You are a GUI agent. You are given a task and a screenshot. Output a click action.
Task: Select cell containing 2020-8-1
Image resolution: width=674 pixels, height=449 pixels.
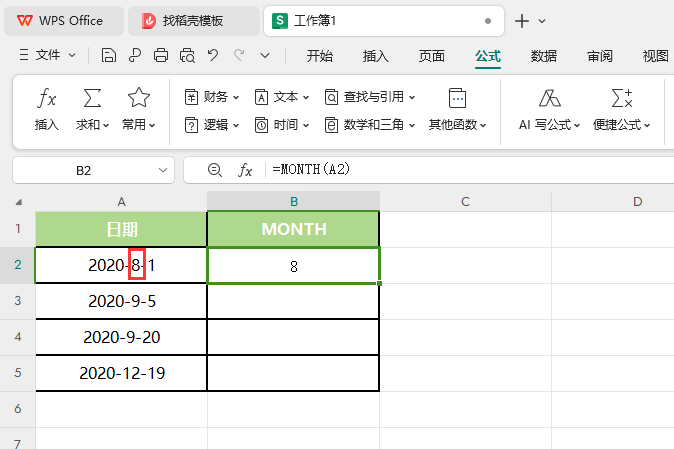coord(121,265)
